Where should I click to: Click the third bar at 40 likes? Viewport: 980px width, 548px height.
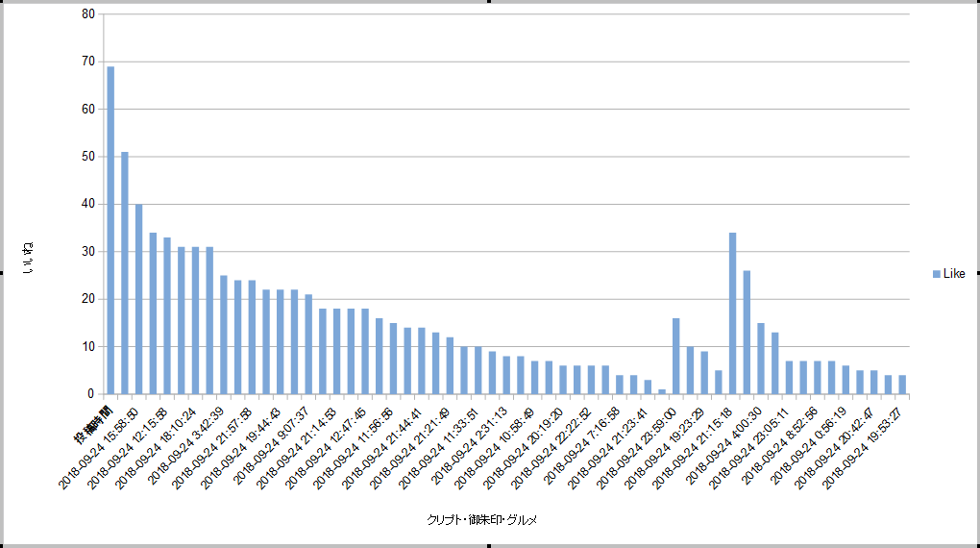(x=138, y=298)
